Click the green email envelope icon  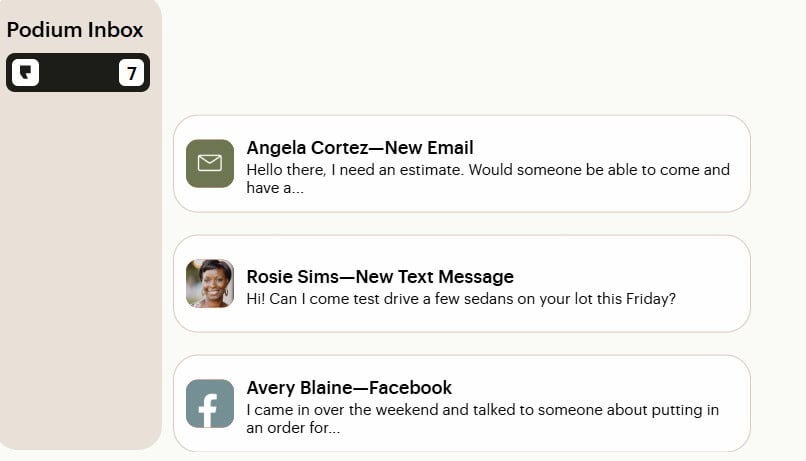(210, 163)
